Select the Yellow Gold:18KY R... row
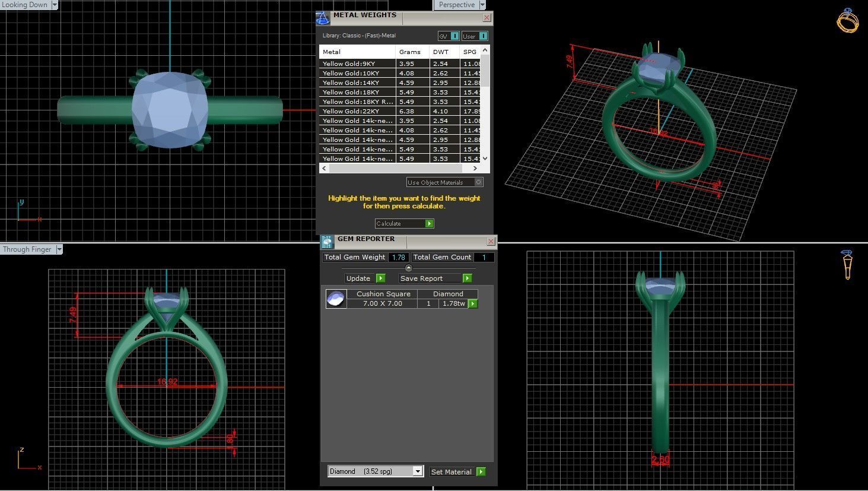 [x=400, y=102]
